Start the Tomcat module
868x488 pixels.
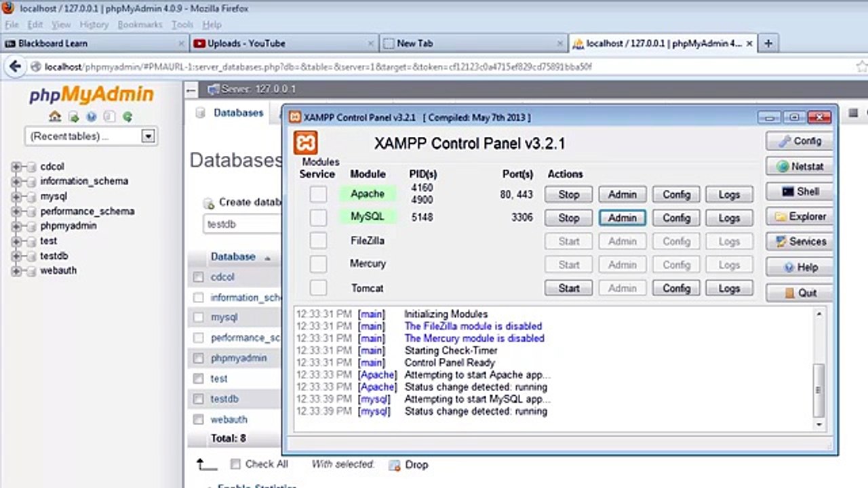point(568,288)
